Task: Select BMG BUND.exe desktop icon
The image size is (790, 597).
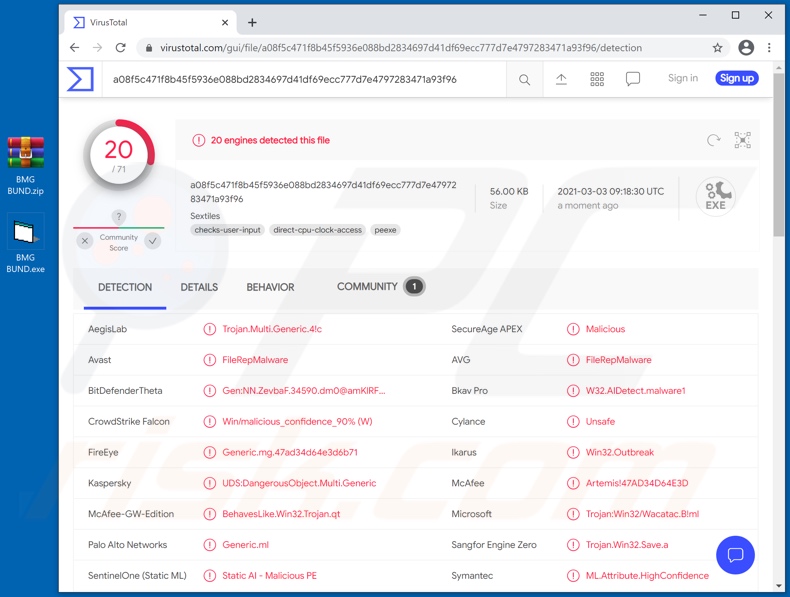Action: coord(25,244)
